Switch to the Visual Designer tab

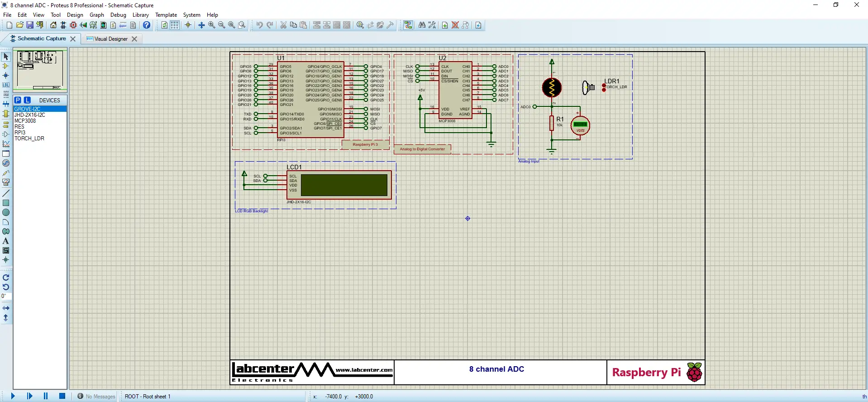[111, 39]
